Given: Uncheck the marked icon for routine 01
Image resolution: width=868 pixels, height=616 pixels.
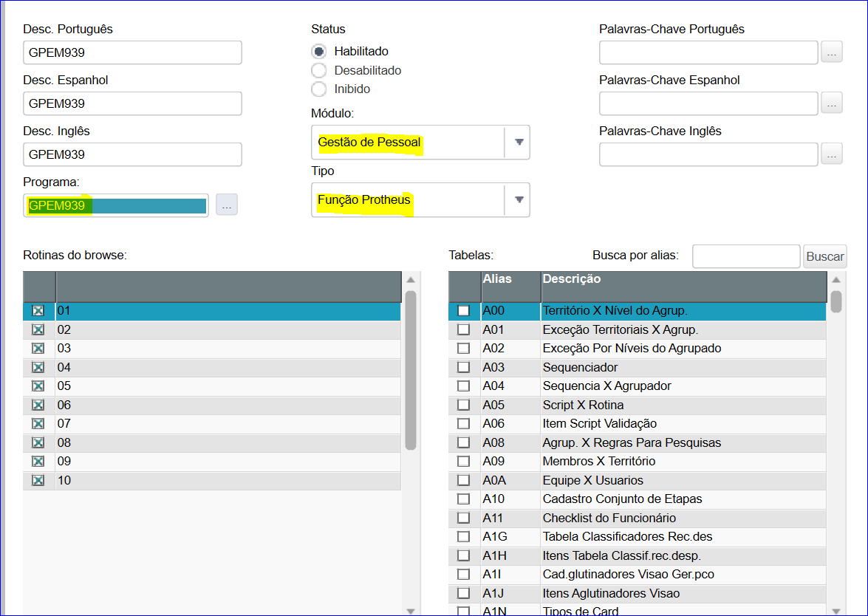Looking at the screenshot, I should tap(38, 311).
